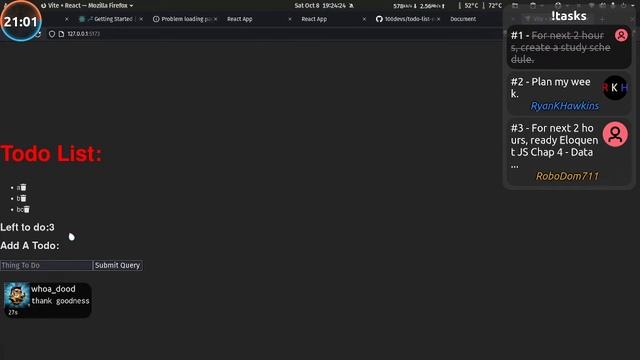Click the pink user avatar on task #3
640x360 pixels.
click(615, 134)
